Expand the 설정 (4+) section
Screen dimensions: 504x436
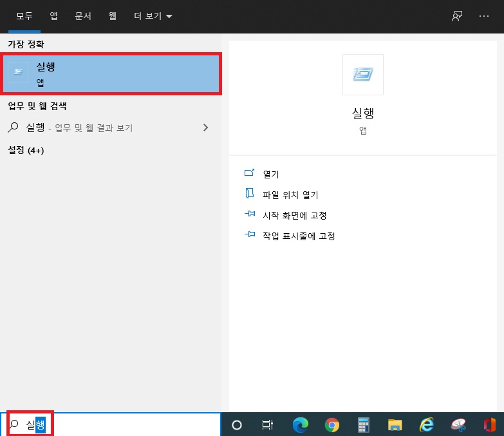point(26,150)
